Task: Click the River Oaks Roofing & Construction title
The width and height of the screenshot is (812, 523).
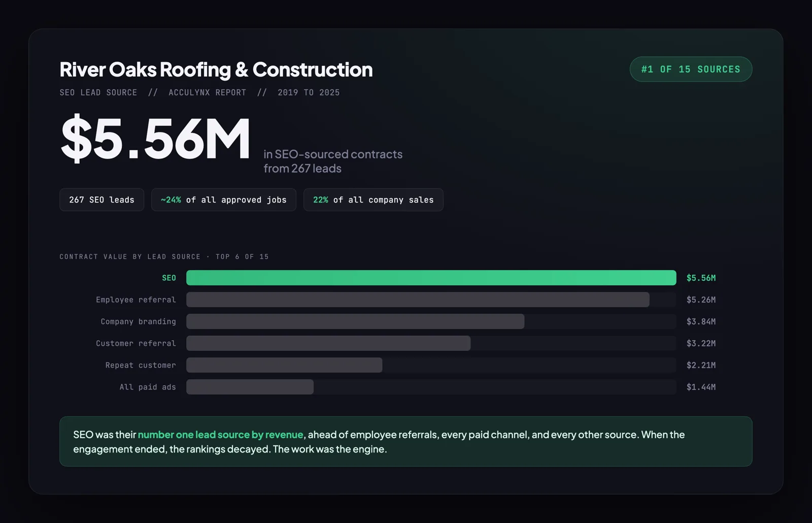Action: [216, 70]
